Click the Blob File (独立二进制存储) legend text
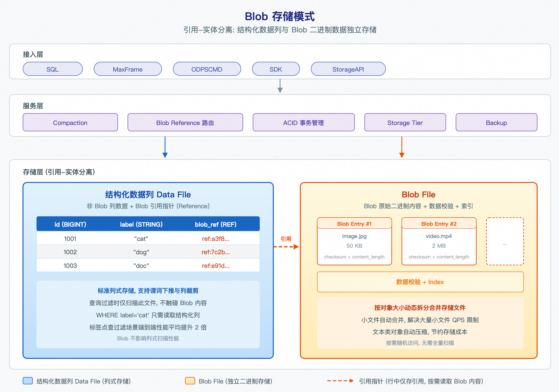 click(235, 381)
